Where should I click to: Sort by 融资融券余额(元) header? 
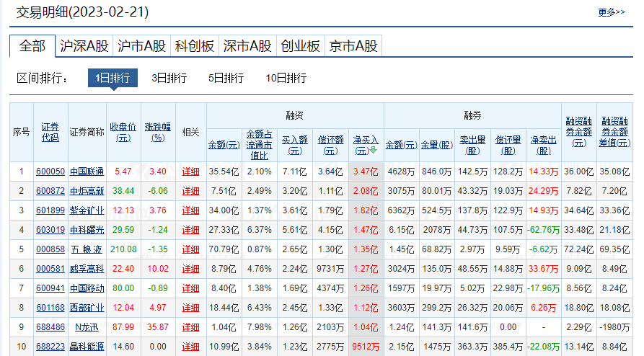click(x=578, y=131)
